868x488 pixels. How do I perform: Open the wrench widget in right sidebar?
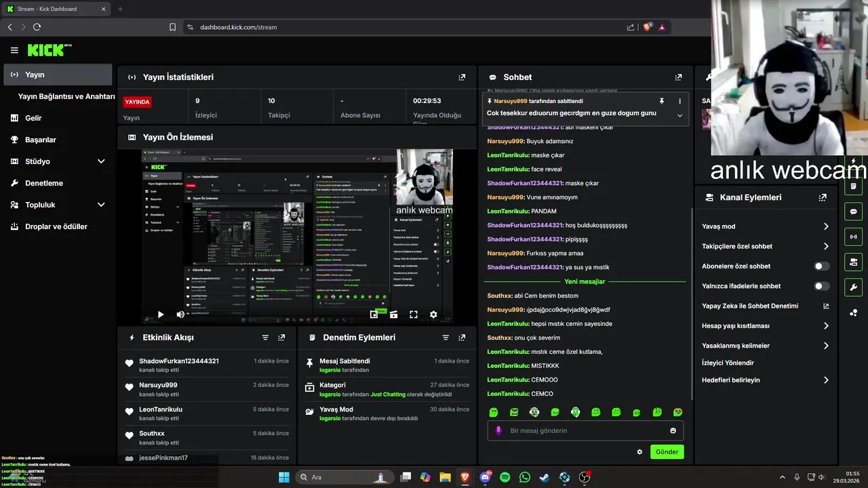pos(853,287)
